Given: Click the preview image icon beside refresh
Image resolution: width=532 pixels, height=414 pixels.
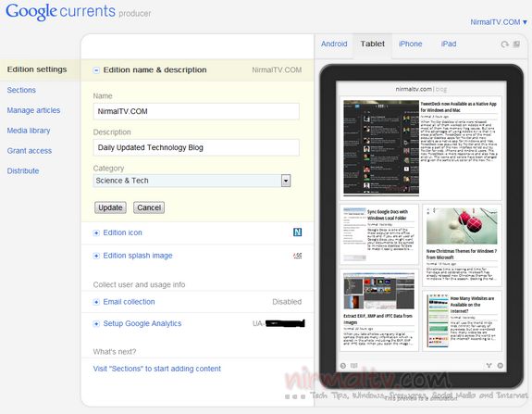Looking at the screenshot, I should tap(516, 44).
